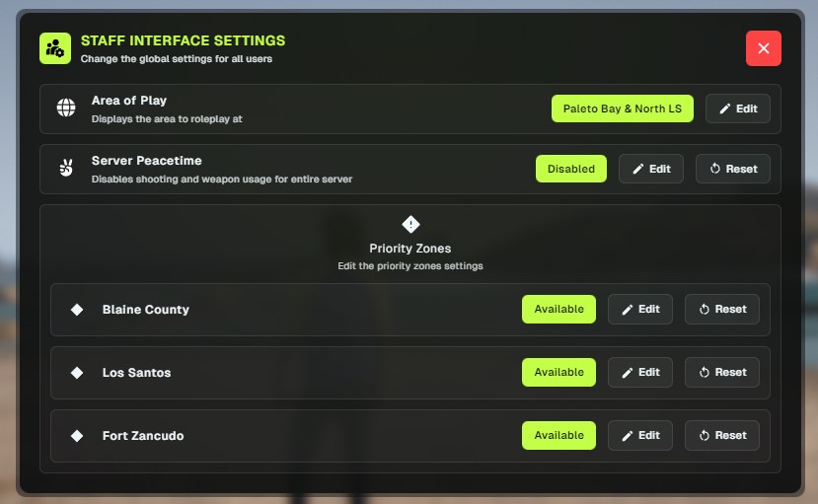Click the globe icon beside Area of Play

tap(66, 108)
